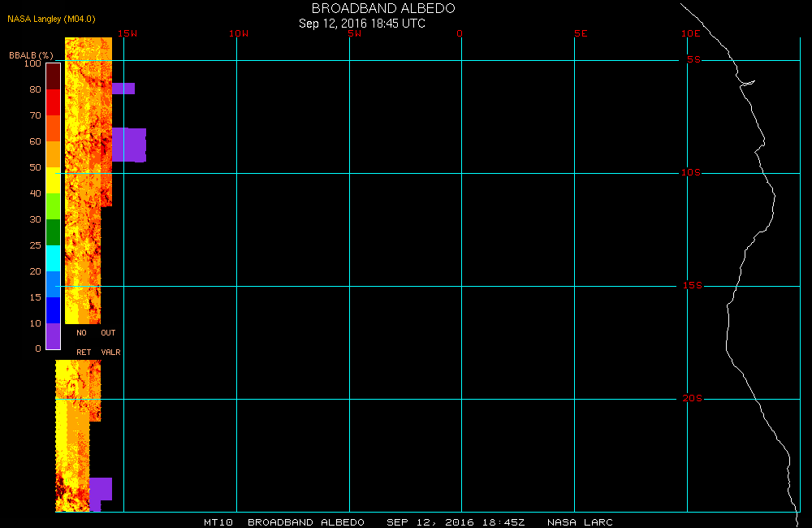Click the BROADBAND ALBEDO title text

(383, 8)
